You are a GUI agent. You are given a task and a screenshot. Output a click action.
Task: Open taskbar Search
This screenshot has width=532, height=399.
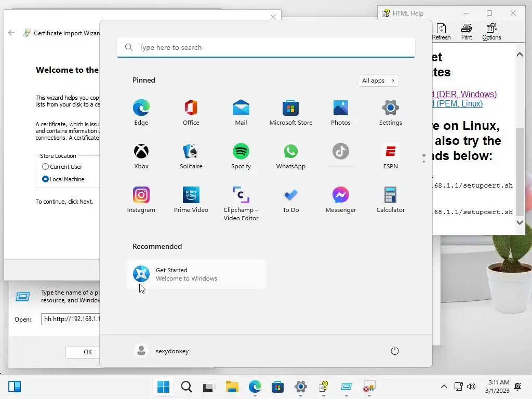pos(187,387)
